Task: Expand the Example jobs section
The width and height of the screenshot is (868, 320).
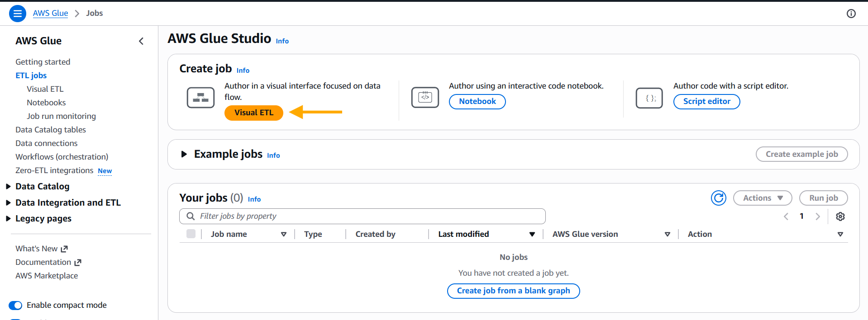Action: pyautogui.click(x=184, y=154)
